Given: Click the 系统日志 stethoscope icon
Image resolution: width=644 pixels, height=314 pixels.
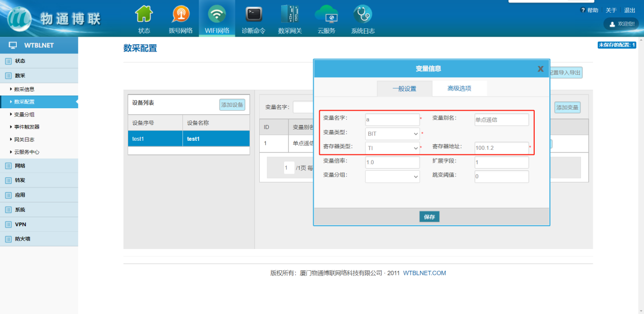Looking at the screenshot, I should (362, 14).
